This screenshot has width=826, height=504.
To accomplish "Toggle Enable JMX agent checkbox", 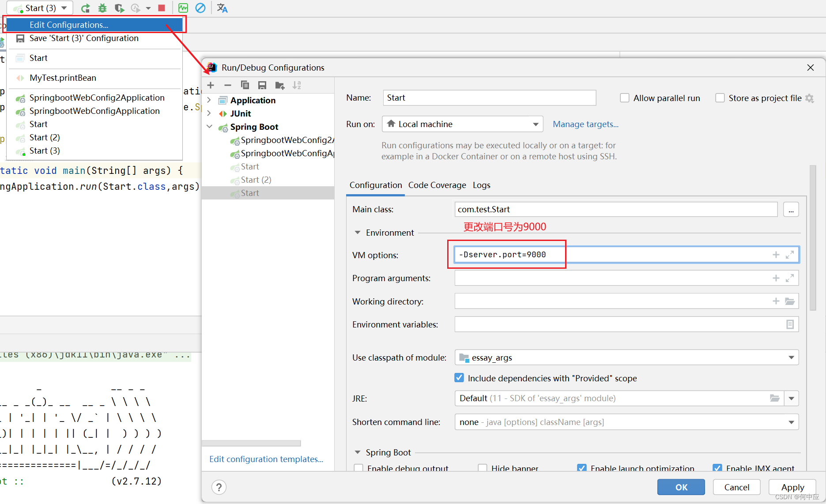I will pyautogui.click(x=717, y=468).
